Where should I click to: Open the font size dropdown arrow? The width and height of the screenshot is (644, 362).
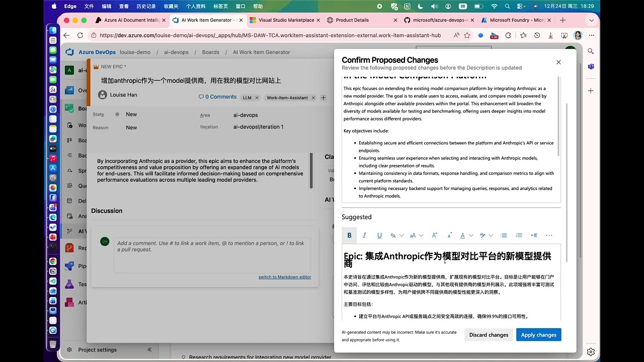[x=421, y=235]
